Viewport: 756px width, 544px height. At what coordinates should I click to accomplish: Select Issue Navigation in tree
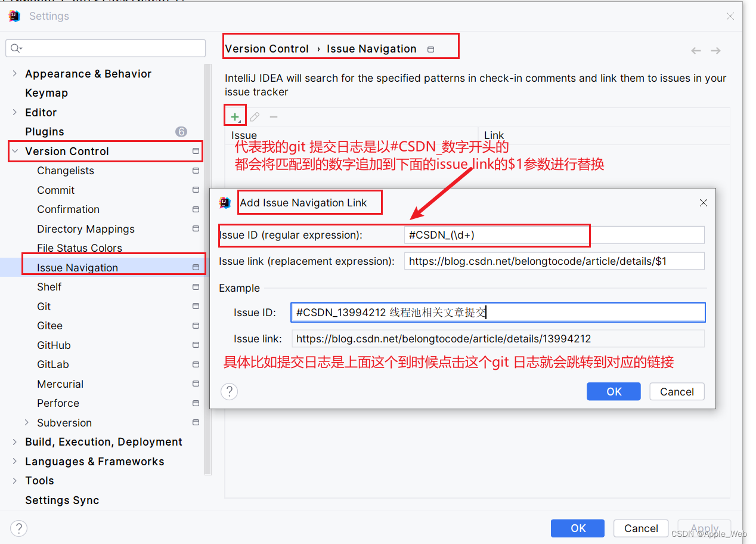pyautogui.click(x=78, y=268)
